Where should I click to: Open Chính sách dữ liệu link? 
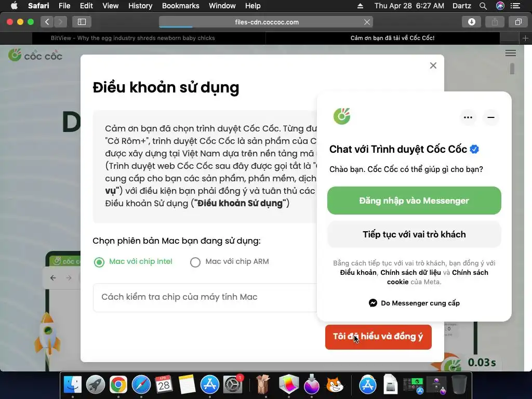pyautogui.click(x=410, y=273)
